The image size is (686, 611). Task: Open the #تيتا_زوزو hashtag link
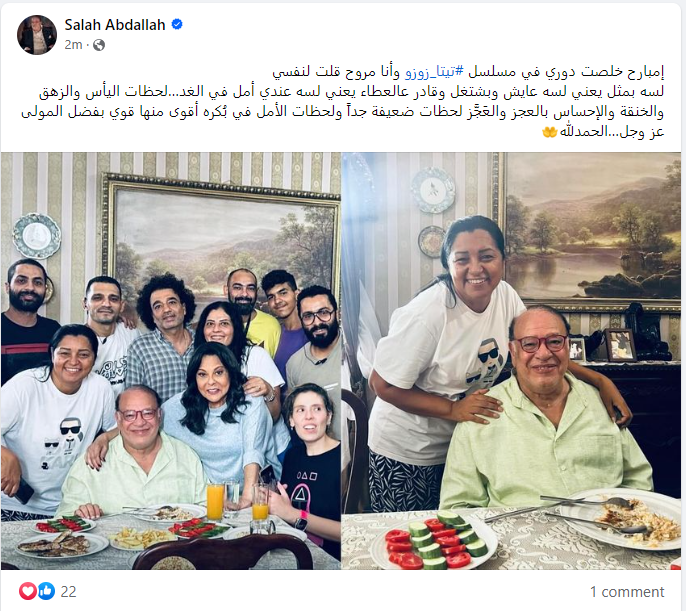tap(434, 71)
